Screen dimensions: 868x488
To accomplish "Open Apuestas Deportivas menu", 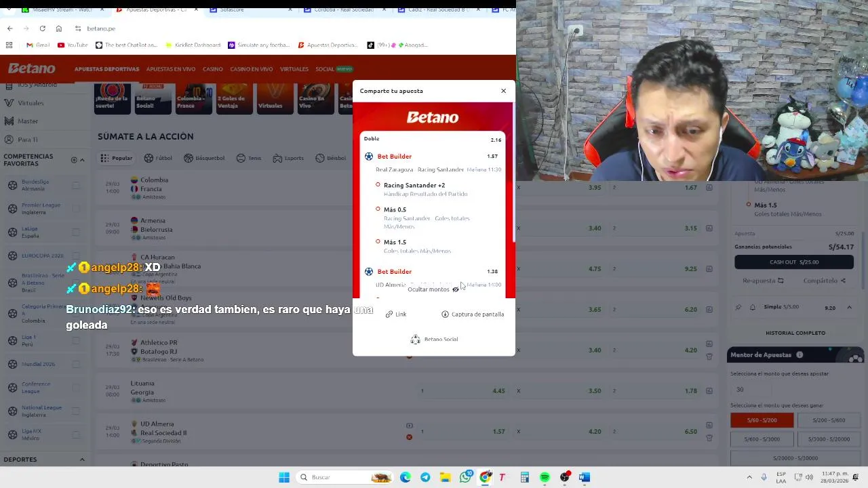I will [x=106, y=69].
